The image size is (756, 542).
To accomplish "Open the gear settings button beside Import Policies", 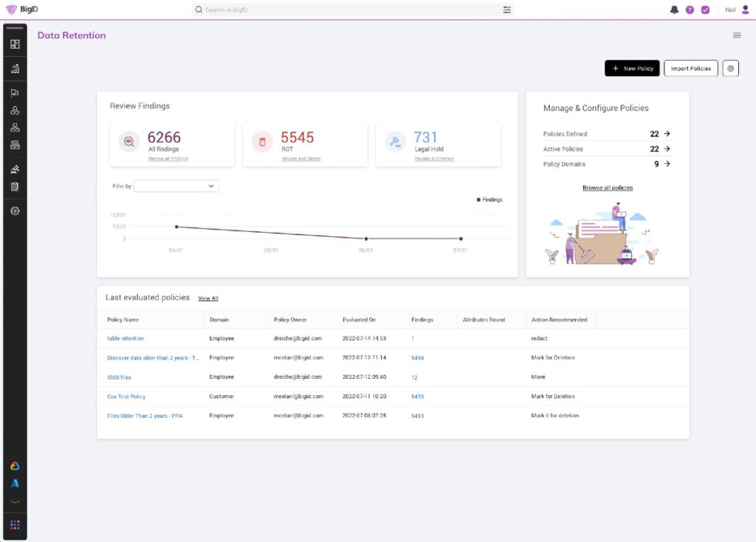I will (730, 69).
